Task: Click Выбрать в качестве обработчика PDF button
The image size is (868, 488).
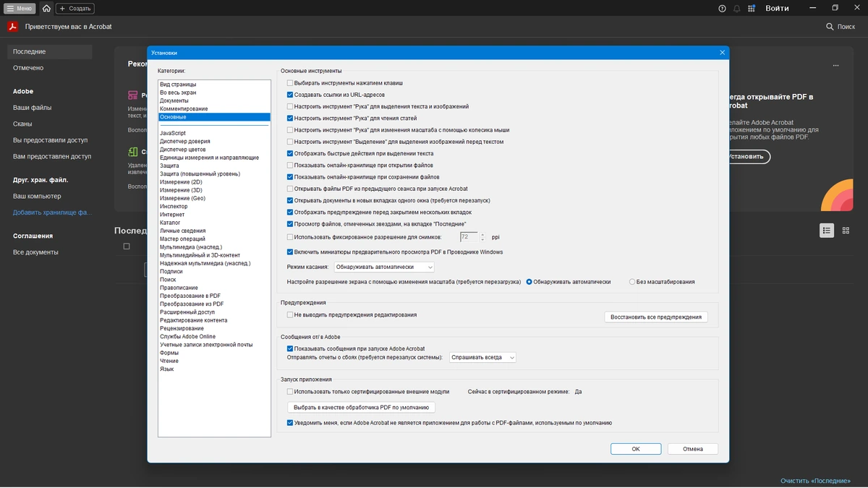Action: pos(361,408)
